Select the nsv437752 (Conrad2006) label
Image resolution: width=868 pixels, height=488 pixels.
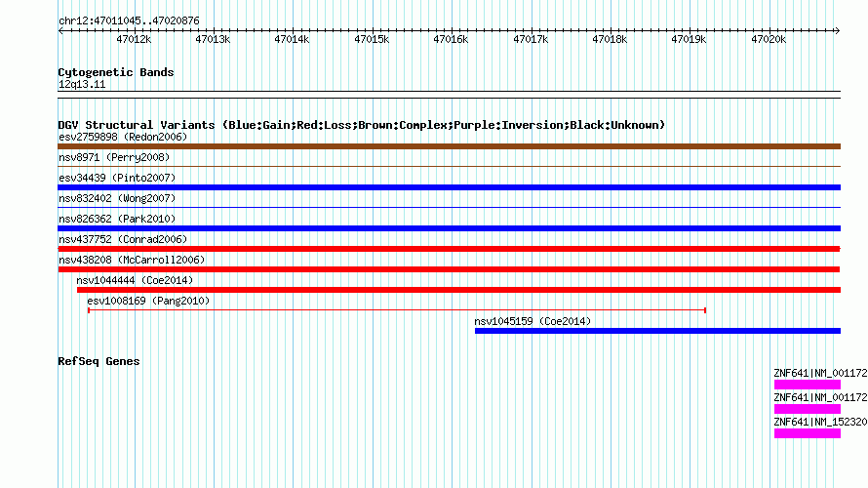[x=123, y=239]
